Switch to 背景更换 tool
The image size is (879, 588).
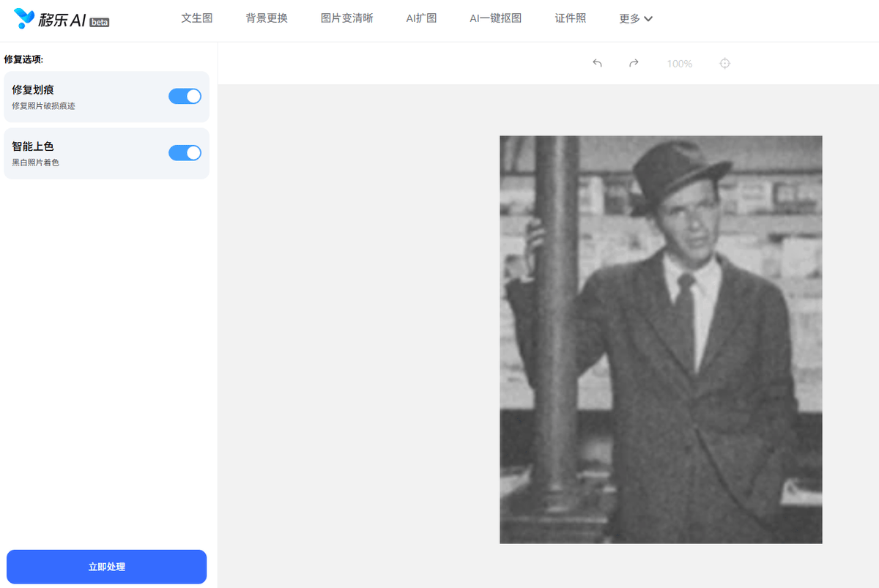pos(267,18)
